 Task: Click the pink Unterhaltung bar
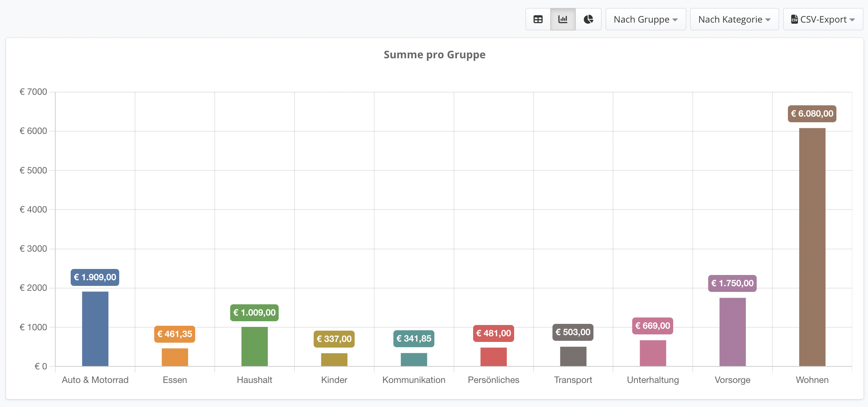(x=653, y=353)
